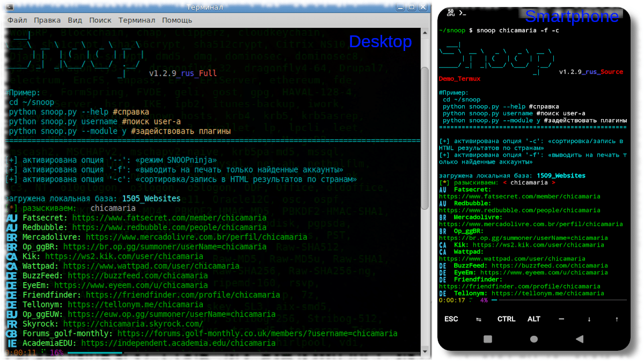Tap the Android recent apps square button
644x361 pixels.
(x=488, y=339)
